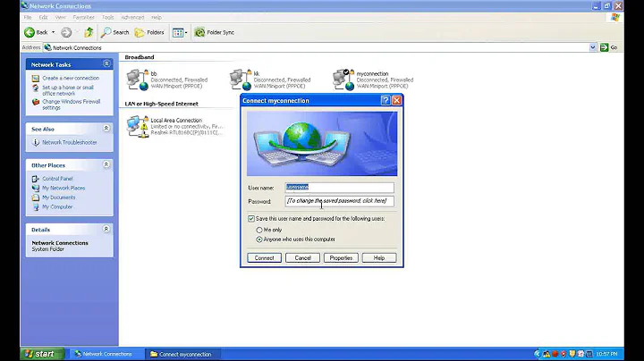Collapse the See Also panel
Image resolution: width=644 pixels, height=361 pixels.
(x=106, y=129)
